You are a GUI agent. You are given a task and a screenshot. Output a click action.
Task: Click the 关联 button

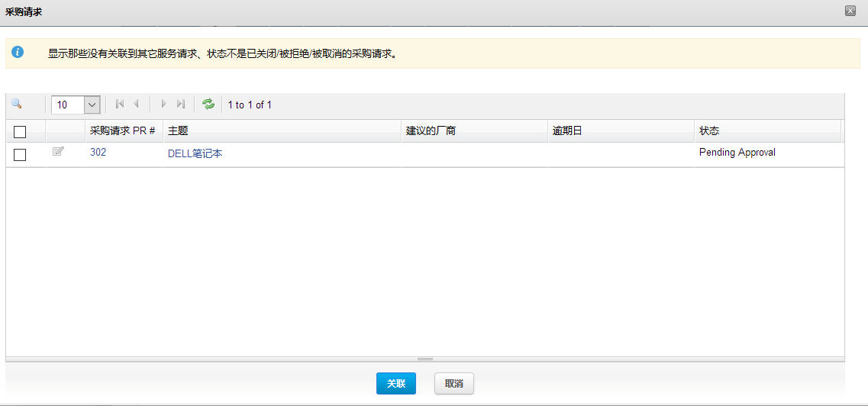(395, 384)
